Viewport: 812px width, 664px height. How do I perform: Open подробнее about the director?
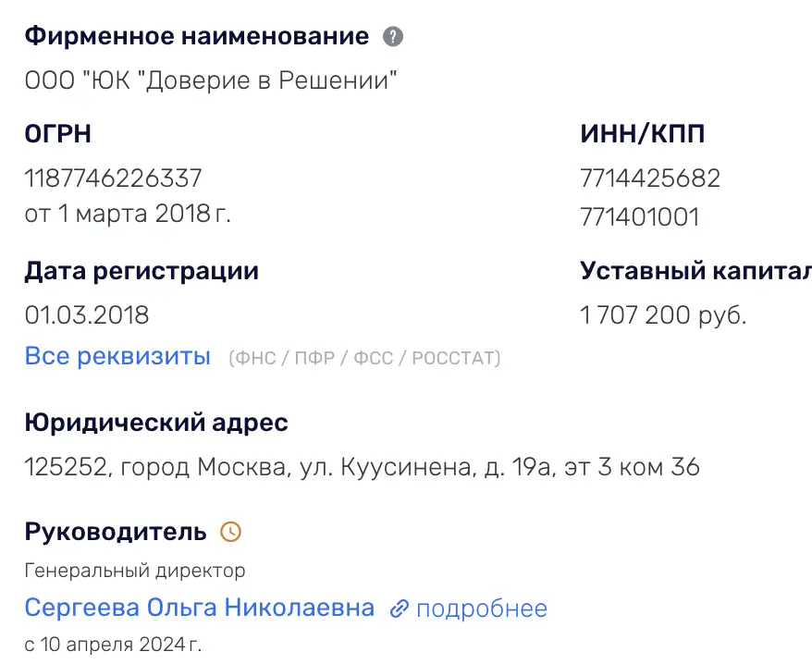click(482, 608)
